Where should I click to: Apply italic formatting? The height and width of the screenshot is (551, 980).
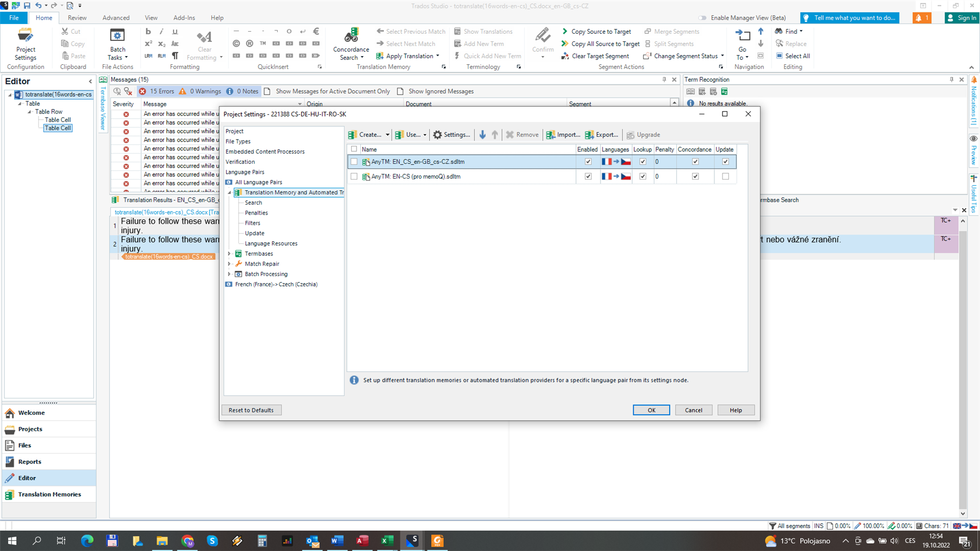tap(161, 32)
